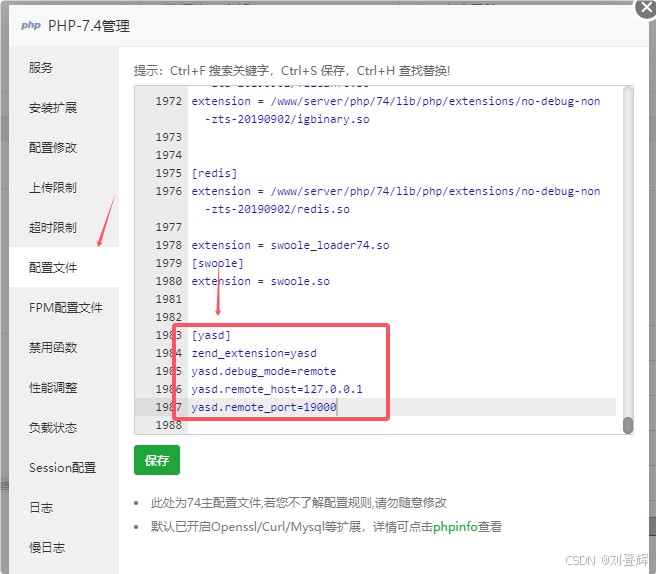656x574 pixels.
Task: Open the 慢日志 tab
Action: 47,548
